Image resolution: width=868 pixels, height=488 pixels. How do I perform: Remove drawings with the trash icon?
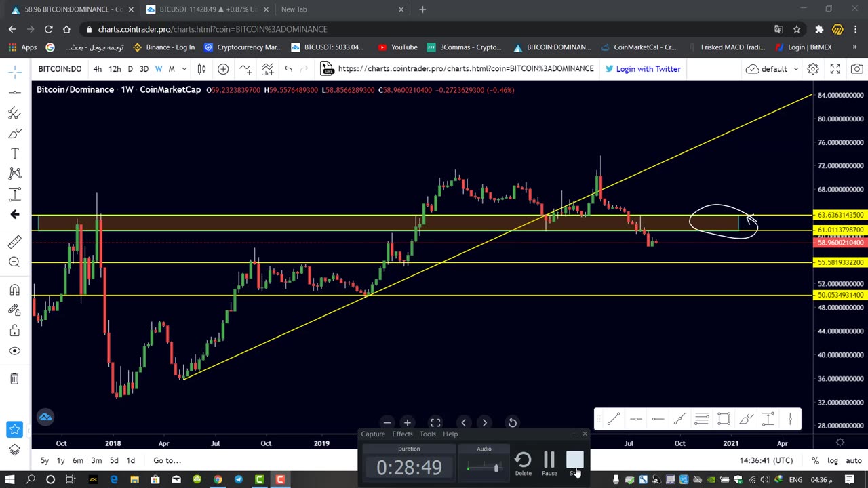(14, 379)
